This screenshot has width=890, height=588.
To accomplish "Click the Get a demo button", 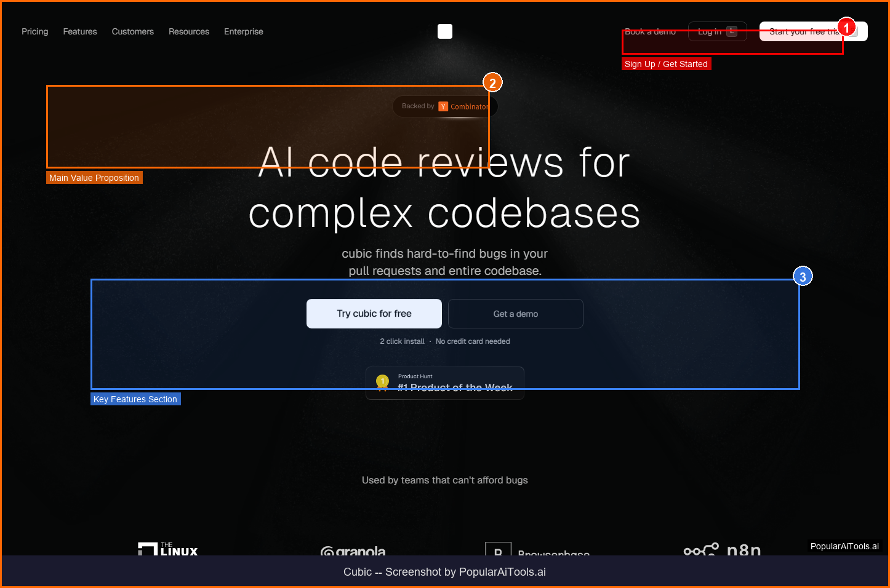I will point(515,314).
